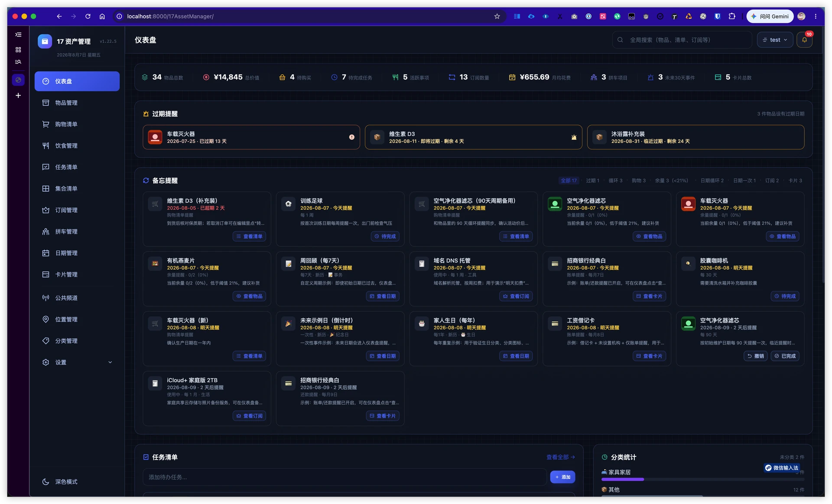
Task: Filter reminders by 订阅 2
Action: pos(772,181)
